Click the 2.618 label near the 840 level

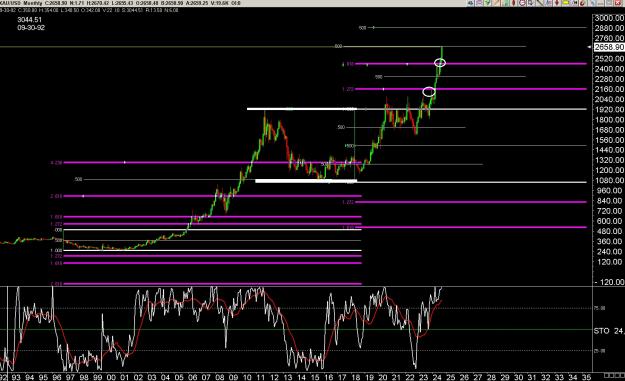click(56, 196)
